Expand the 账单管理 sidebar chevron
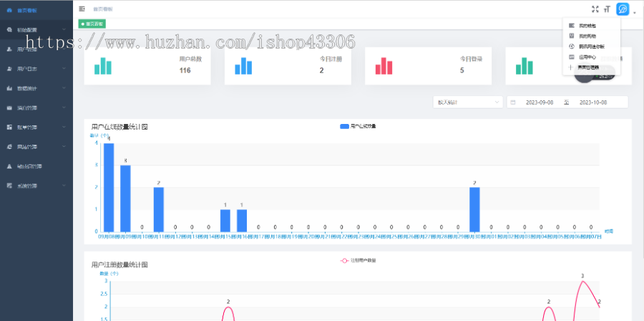644x321 pixels. coord(64,128)
